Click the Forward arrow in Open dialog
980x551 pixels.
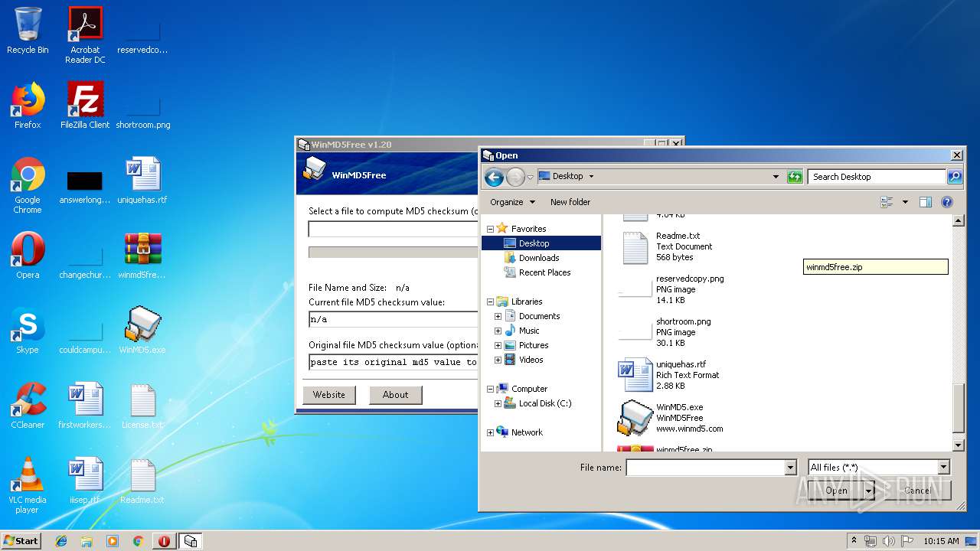515,178
